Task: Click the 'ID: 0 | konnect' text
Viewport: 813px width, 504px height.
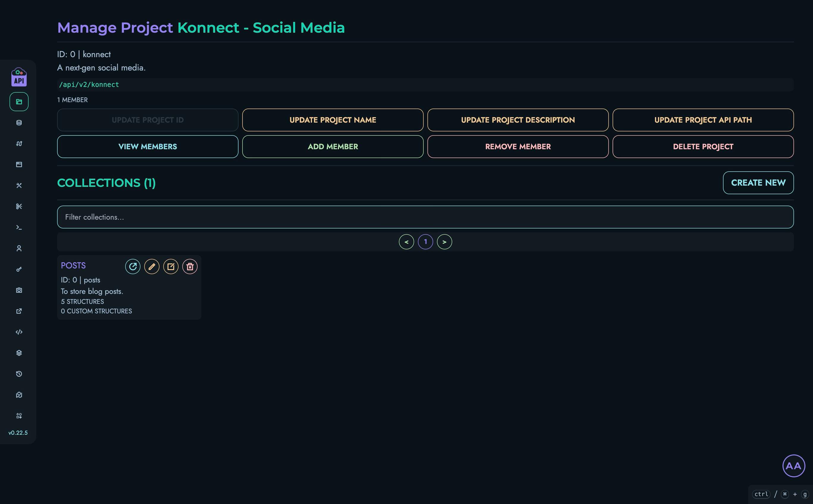Action: [84, 54]
